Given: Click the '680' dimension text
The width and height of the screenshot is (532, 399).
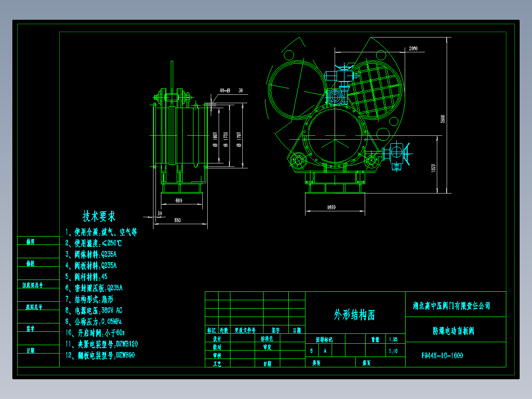Looking at the screenshot, I should click(179, 200).
